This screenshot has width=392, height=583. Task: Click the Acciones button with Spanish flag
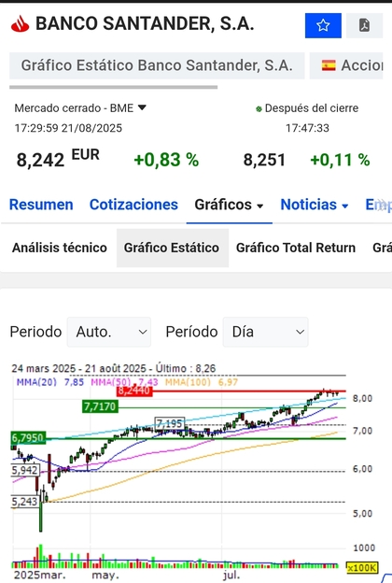click(x=346, y=65)
